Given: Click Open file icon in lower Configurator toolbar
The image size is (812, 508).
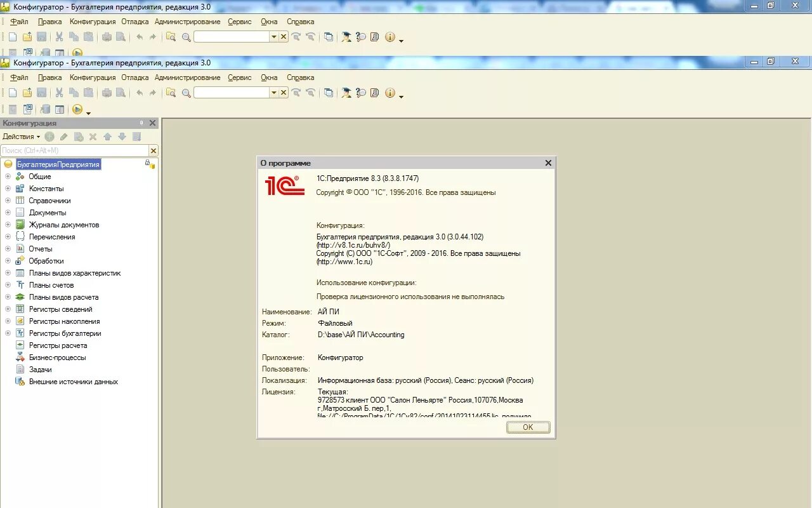Looking at the screenshot, I should [27, 93].
